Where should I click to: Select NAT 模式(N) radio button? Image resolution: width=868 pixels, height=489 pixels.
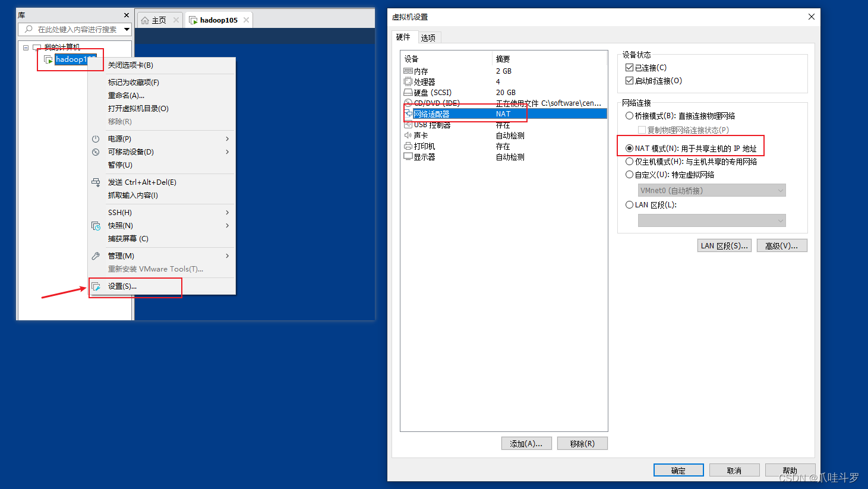[x=629, y=149]
